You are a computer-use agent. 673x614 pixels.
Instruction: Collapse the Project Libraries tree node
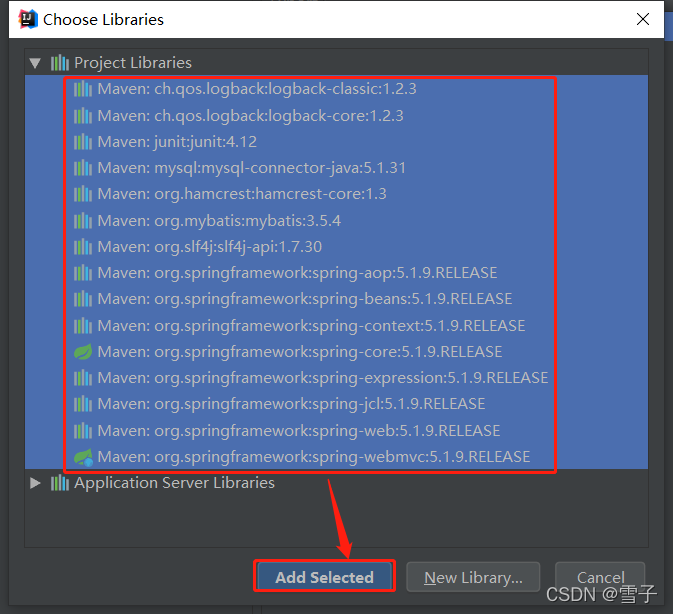(x=35, y=63)
